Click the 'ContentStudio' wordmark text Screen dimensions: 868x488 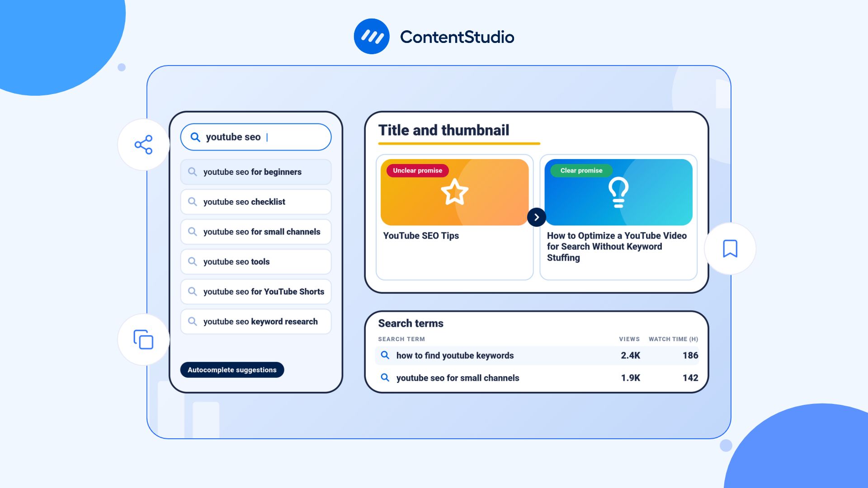[x=457, y=37]
